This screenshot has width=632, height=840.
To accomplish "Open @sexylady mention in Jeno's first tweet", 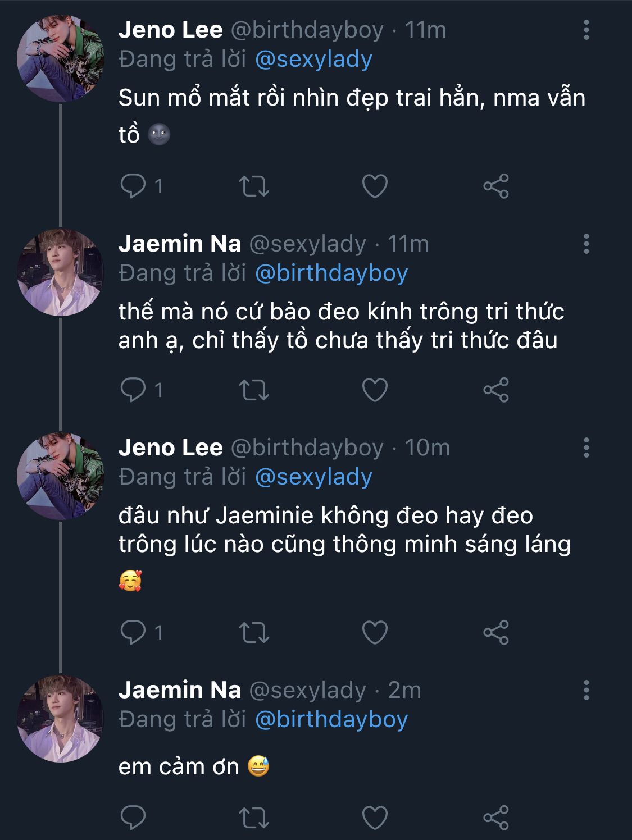I will click(x=313, y=60).
